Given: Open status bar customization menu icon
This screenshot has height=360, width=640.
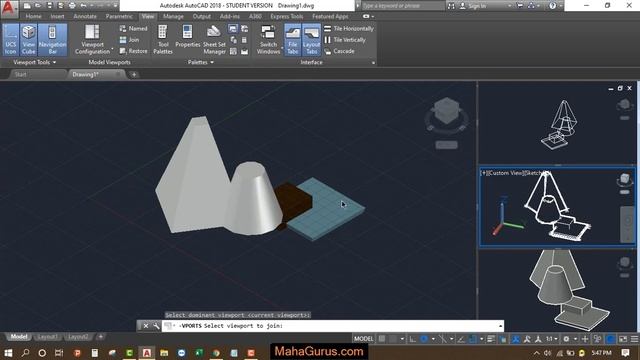Looking at the screenshot, I should pyautogui.click(x=634, y=339).
